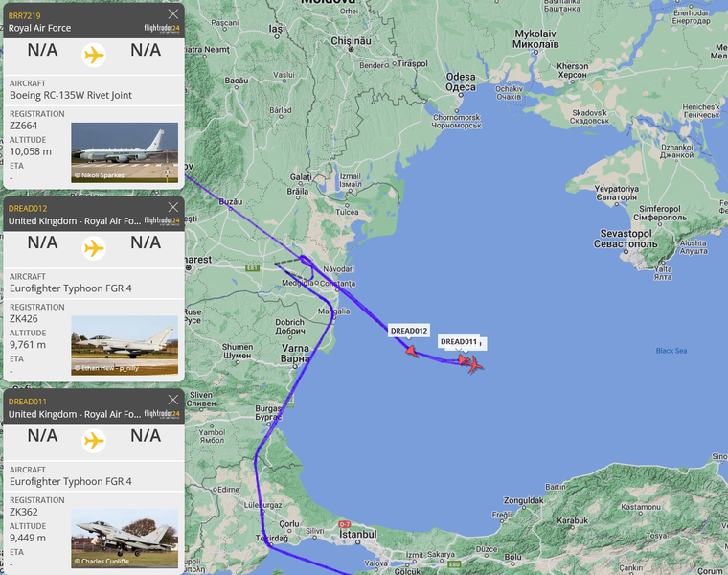
Task: Click the DREAD011 callsign in card header
Action: pos(28,402)
